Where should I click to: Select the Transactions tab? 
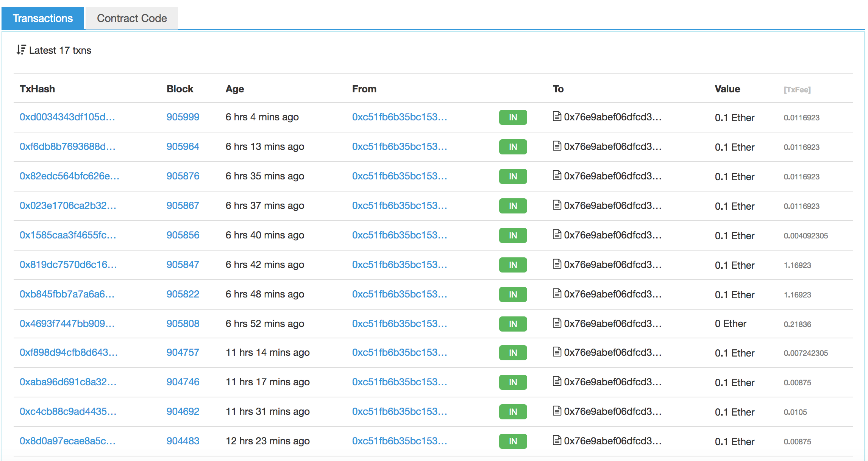[x=43, y=18]
